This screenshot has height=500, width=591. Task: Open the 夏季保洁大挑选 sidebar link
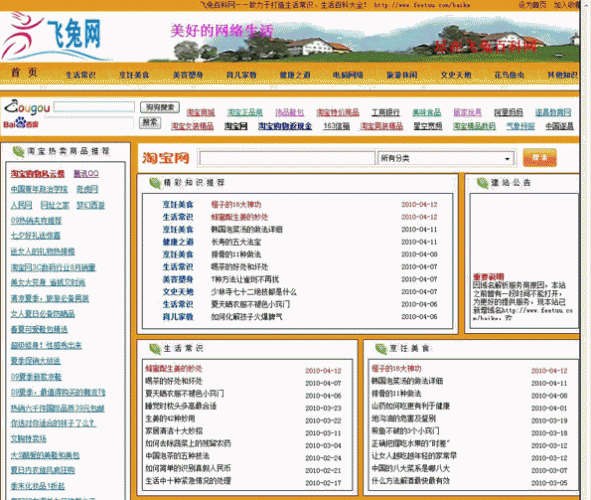tap(35, 361)
